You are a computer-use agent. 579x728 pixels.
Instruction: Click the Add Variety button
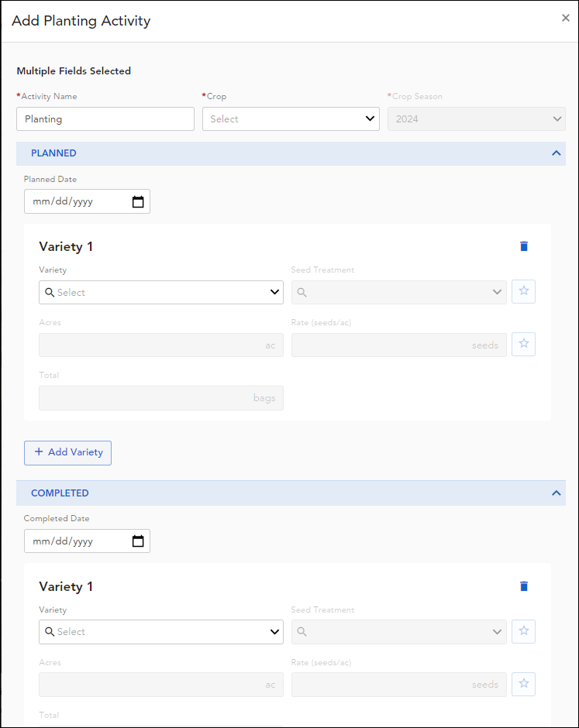point(67,452)
